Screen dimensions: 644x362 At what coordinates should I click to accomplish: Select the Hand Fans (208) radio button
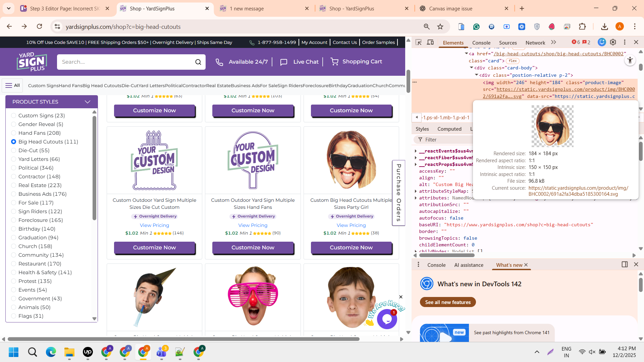click(x=14, y=133)
